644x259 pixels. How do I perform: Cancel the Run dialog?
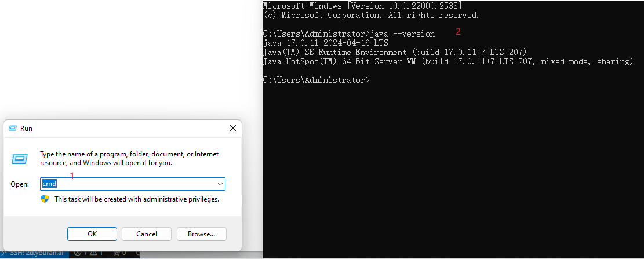click(x=147, y=234)
